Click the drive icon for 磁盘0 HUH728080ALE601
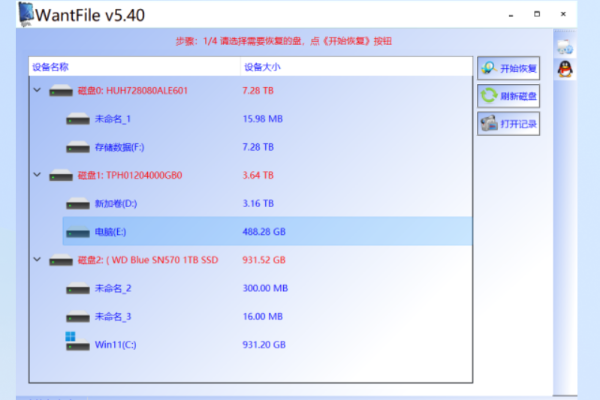Viewport: 600px width, 400px height. coord(62,91)
